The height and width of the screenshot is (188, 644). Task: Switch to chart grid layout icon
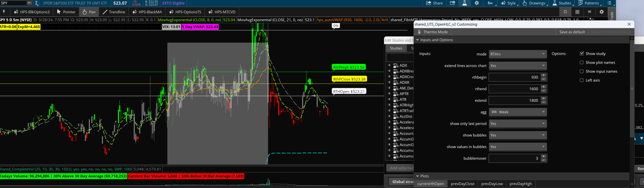577,12
